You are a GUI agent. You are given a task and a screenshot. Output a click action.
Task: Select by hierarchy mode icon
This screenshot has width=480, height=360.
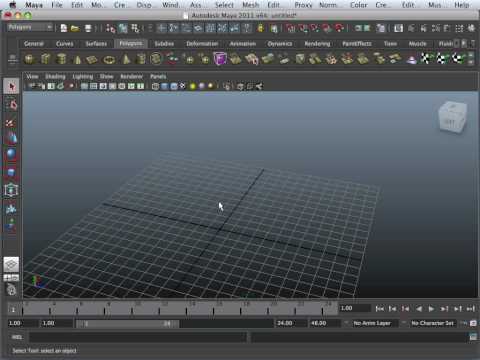click(x=110, y=28)
